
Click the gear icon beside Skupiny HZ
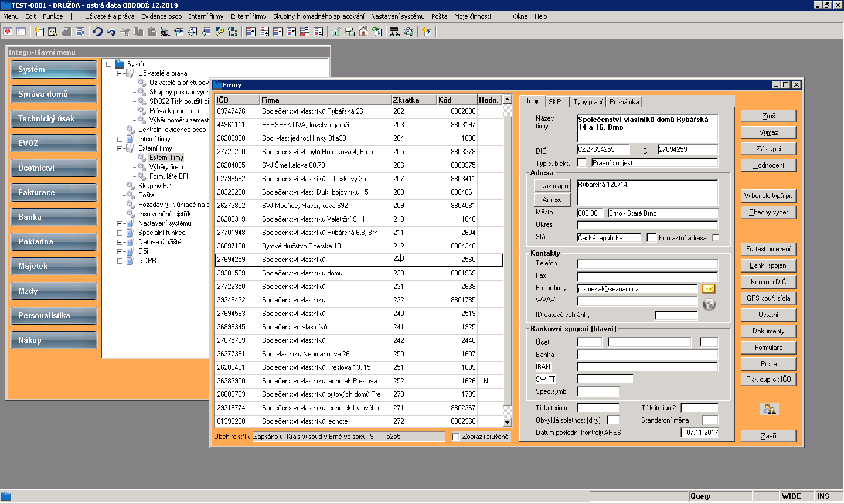coord(131,186)
